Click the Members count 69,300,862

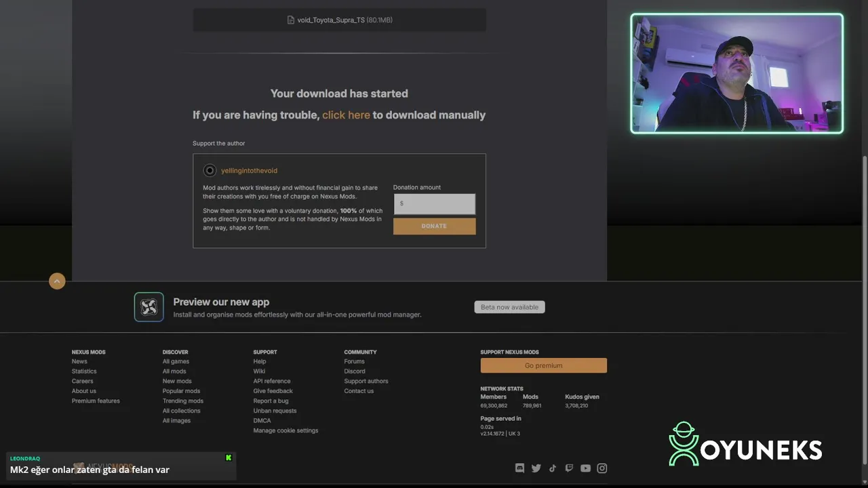[494, 405]
